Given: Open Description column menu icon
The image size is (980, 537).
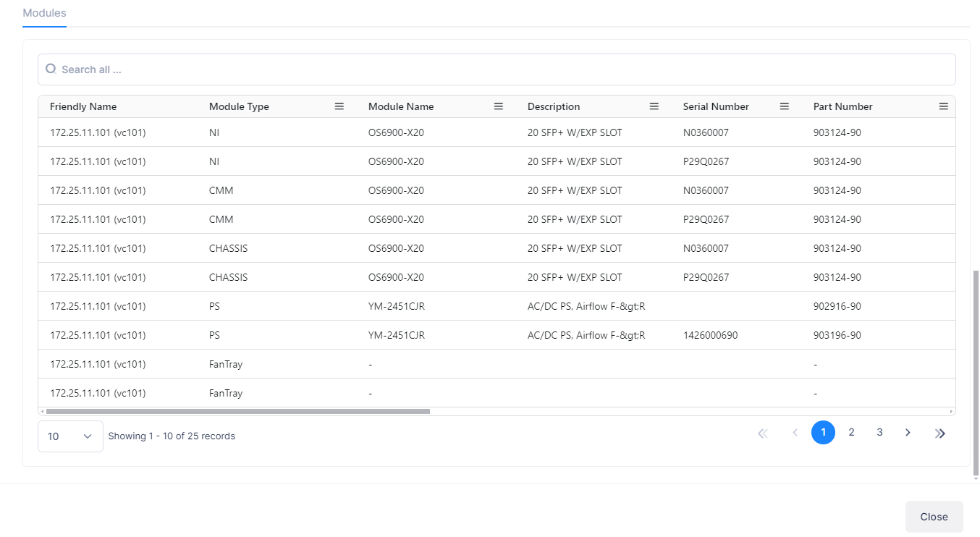Looking at the screenshot, I should pos(654,106).
